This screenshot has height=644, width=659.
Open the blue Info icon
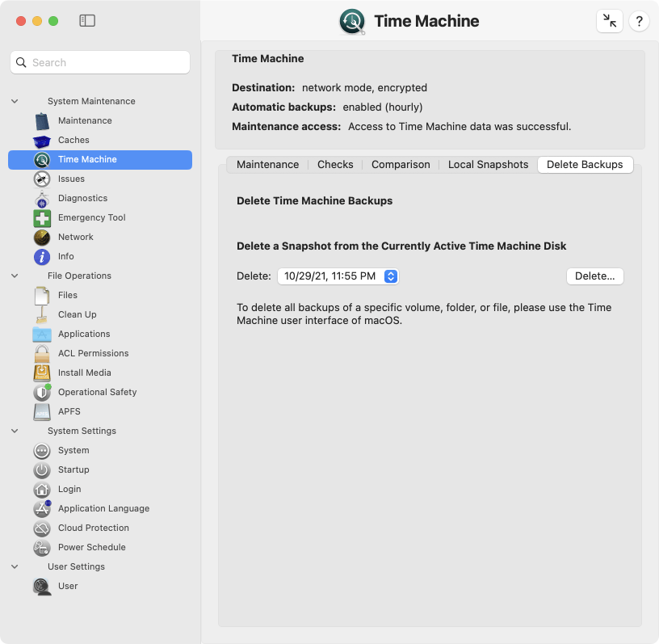coord(42,257)
